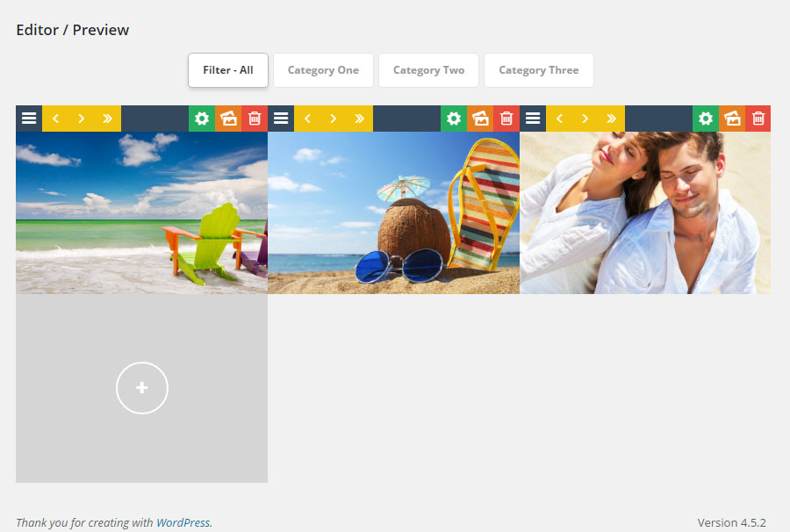Image resolution: width=790 pixels, height=532 pixels.
Task: Open the hamburger menu on beach chair item
Action: [x=29, y=119]
